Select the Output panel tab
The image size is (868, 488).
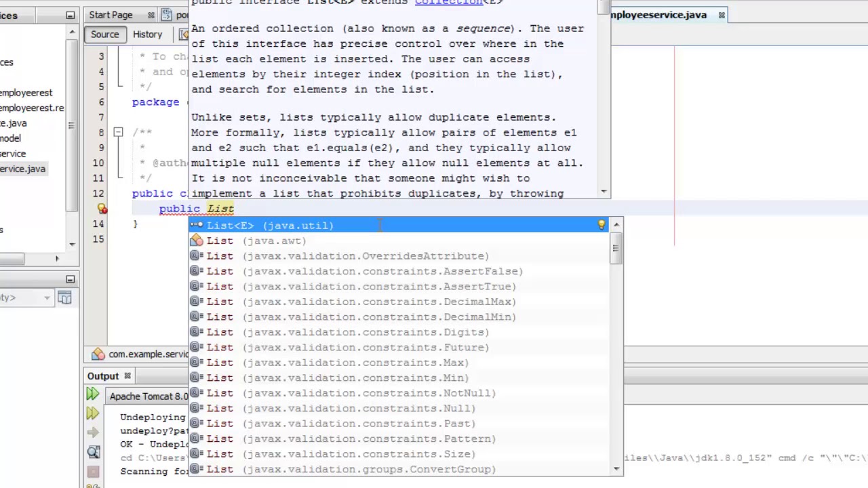103,376
